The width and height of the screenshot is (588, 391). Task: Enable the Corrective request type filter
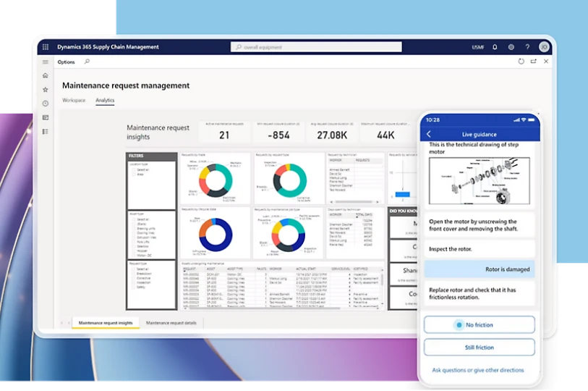coord(132,277)
